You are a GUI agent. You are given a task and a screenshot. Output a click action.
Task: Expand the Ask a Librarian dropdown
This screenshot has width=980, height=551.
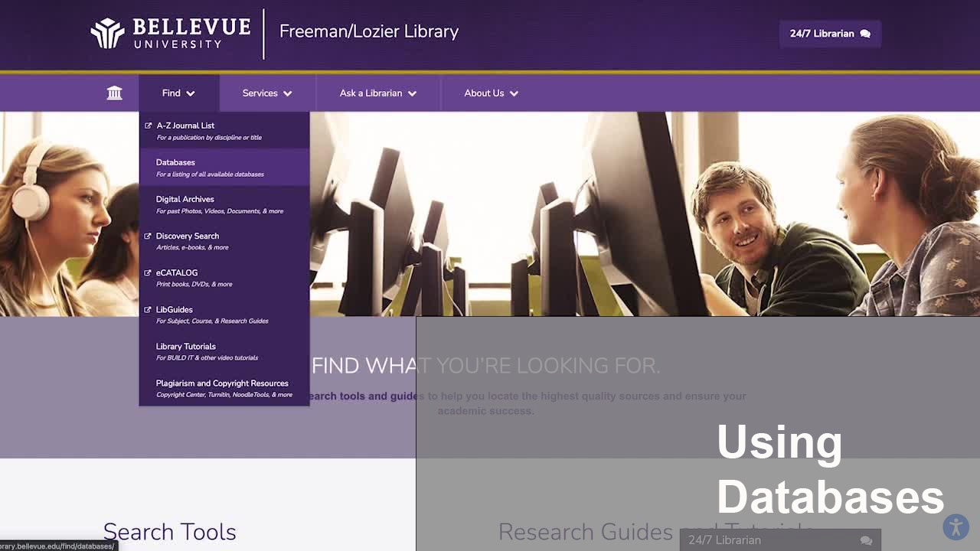(x=378, y=93)
